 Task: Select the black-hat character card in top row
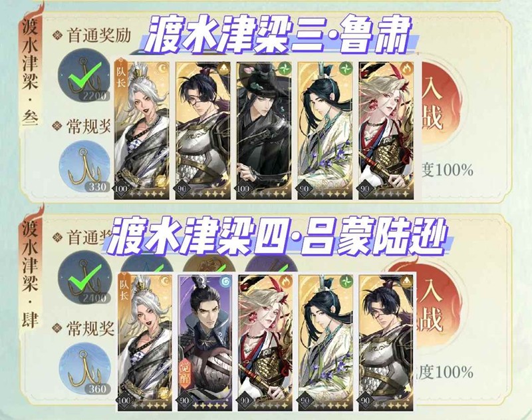pos(264,130)
